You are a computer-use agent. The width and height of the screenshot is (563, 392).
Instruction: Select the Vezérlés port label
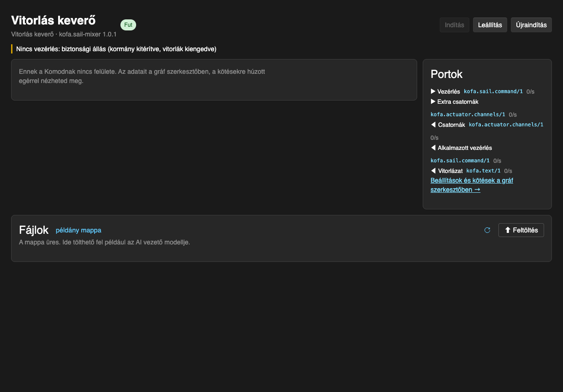click(x=449, y=91)
